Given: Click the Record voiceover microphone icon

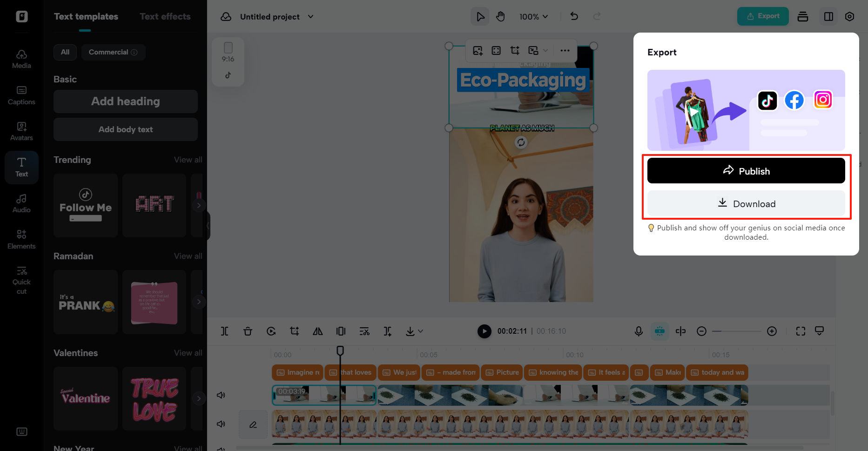Looking at the screenshot, I should point(638,331).
